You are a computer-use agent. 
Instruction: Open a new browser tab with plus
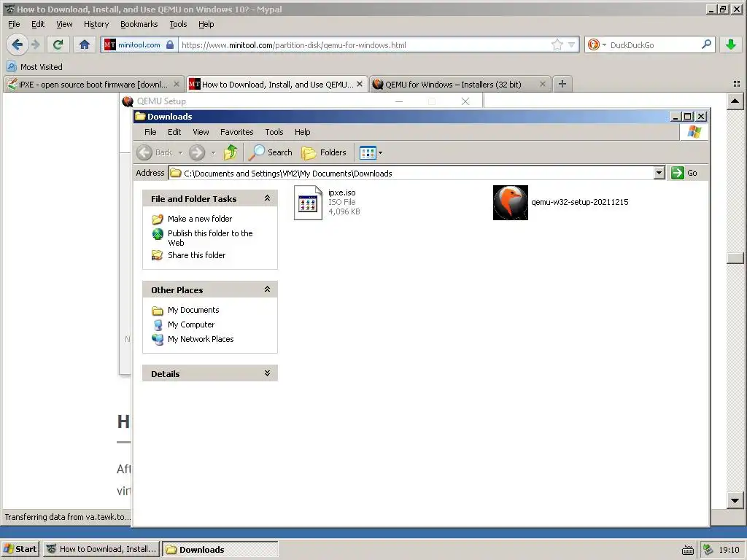coord(562,84)
